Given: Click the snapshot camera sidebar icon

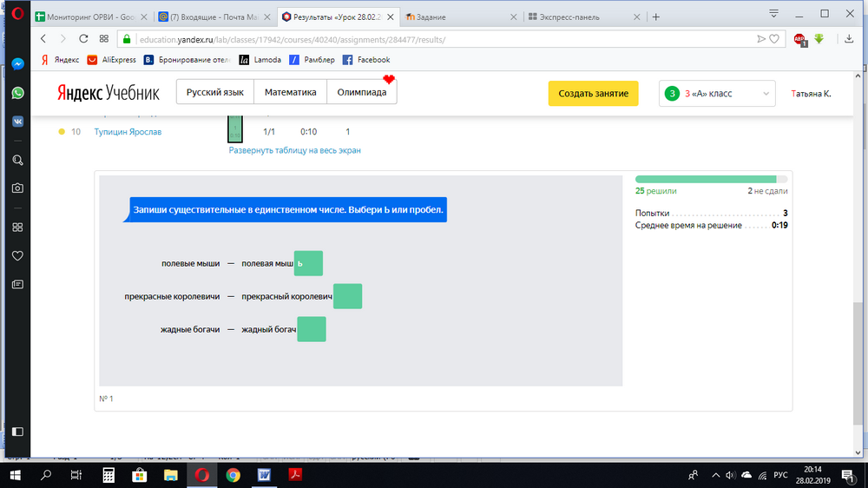Looking at the screenshot, I should click(x=17, y=188).
